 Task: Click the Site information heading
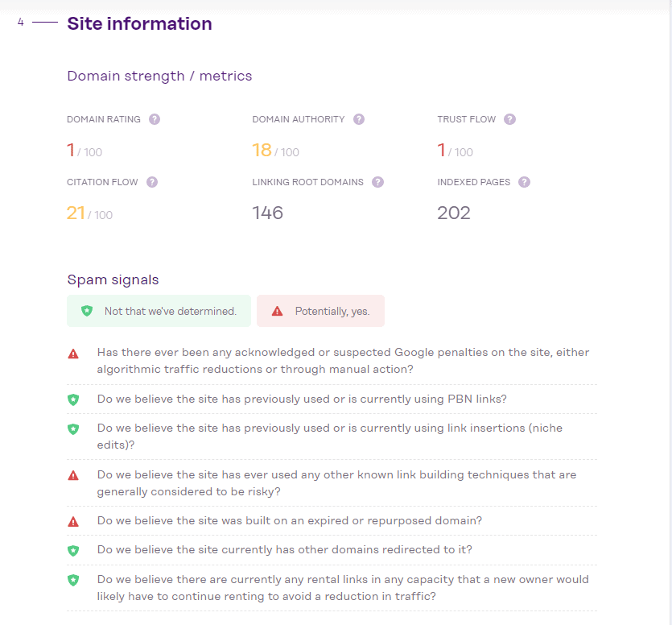pos(139,23)
